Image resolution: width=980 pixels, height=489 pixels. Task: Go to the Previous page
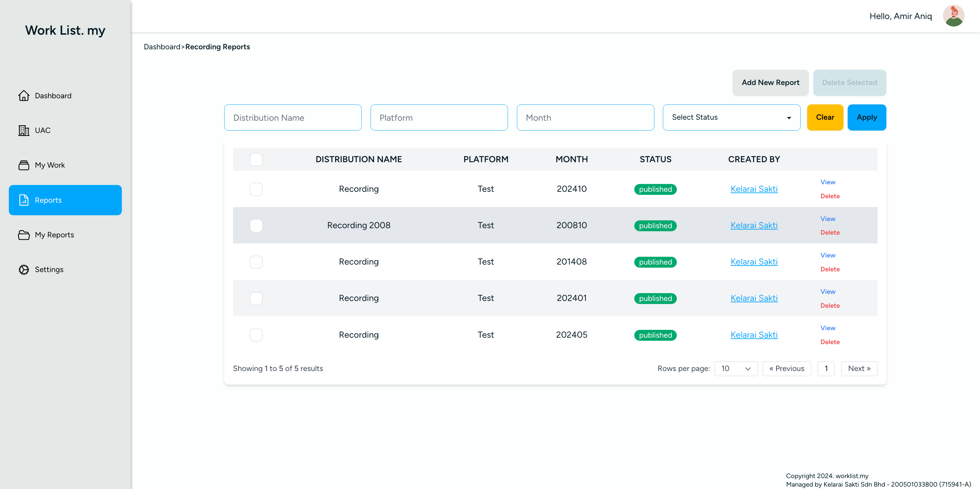point(786,369)
